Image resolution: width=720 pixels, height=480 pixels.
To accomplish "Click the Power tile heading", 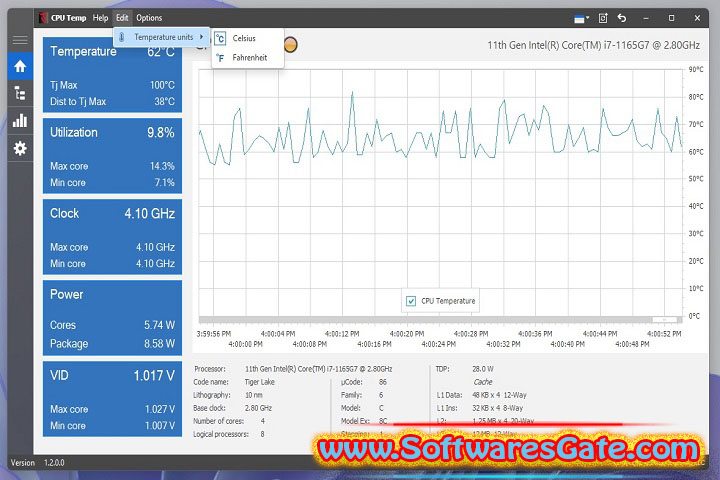I will 67,294.
